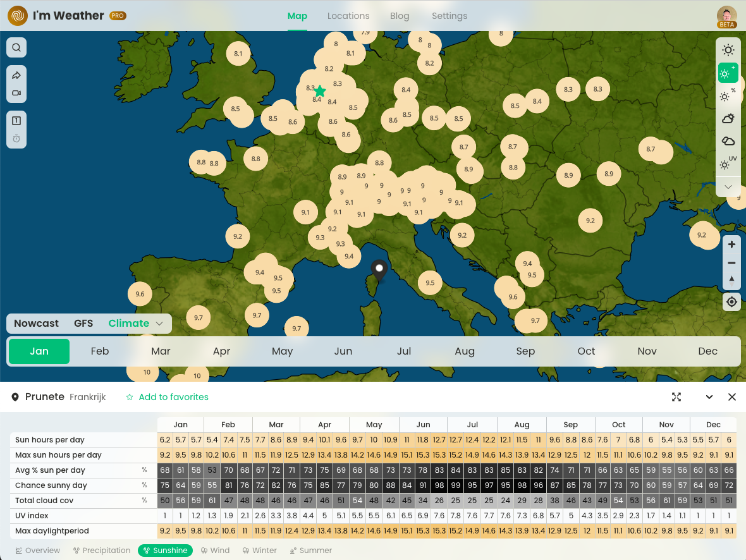Select the UV index weather layer
This screenshot has width=746, height=560.
[x=728, y=164]
